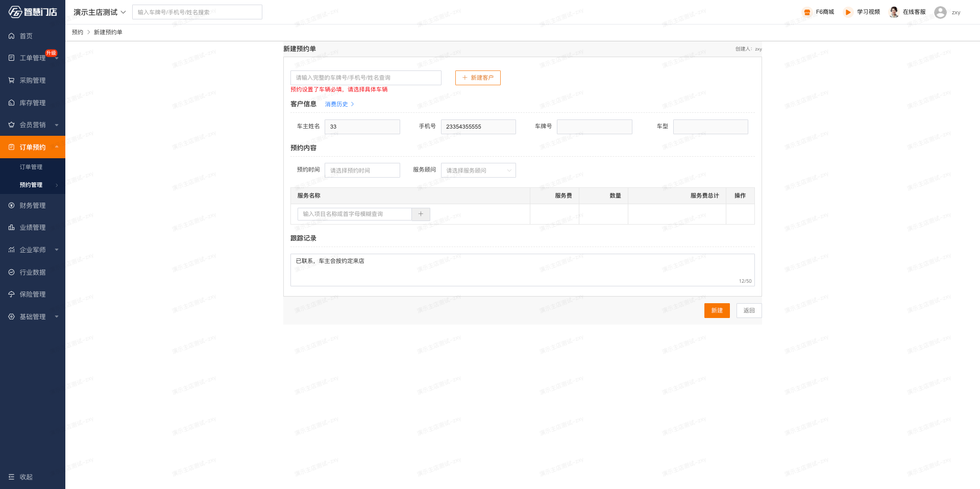
Task: Click the purchase management cart icon
Action: pyautogui.click(x=11, y=81)
